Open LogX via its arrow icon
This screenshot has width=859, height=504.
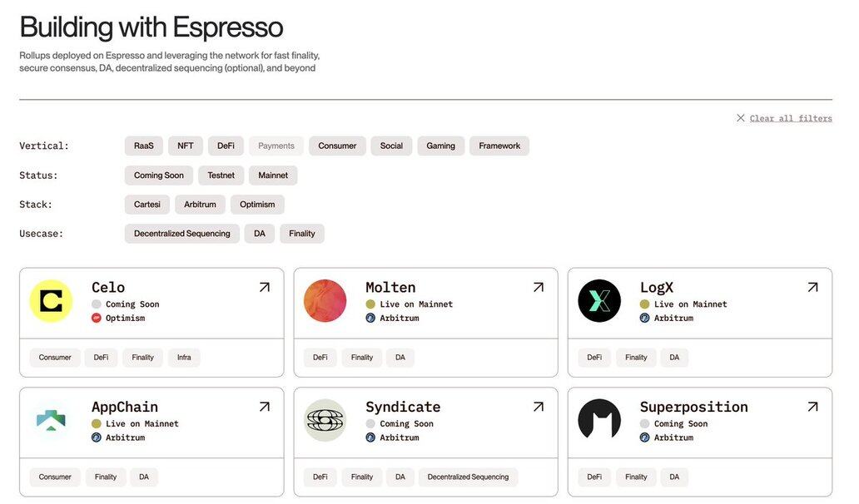[x=812, y=288]
